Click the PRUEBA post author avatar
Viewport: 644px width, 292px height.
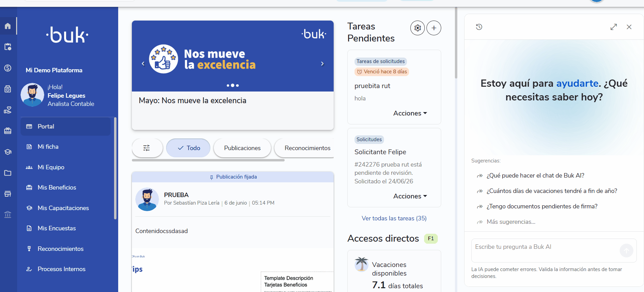click(147, 199)
